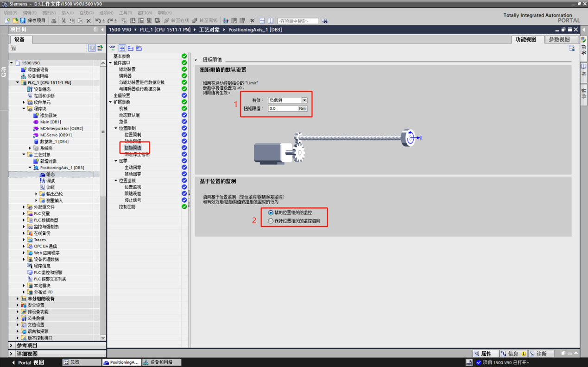Click the binoculars search icon

(x=325, y=21)
